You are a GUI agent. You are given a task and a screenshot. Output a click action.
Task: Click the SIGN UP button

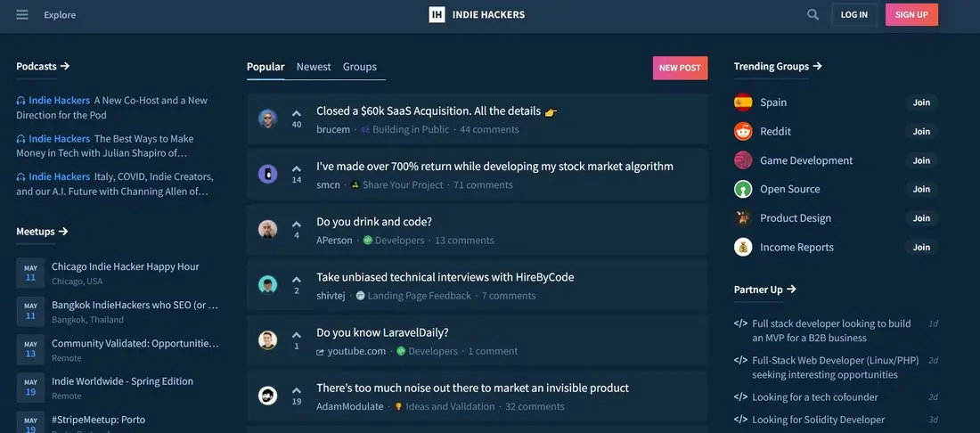pos(912,14)
